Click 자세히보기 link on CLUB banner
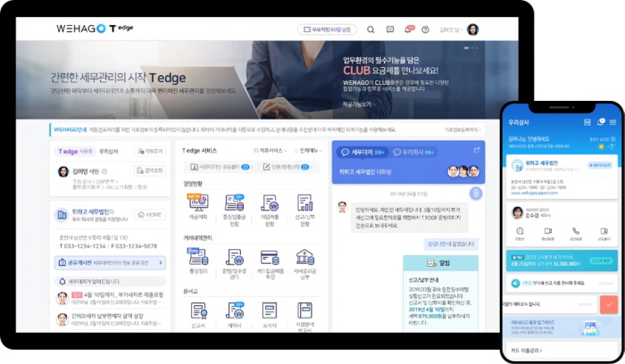 click(x=359, y=104)
